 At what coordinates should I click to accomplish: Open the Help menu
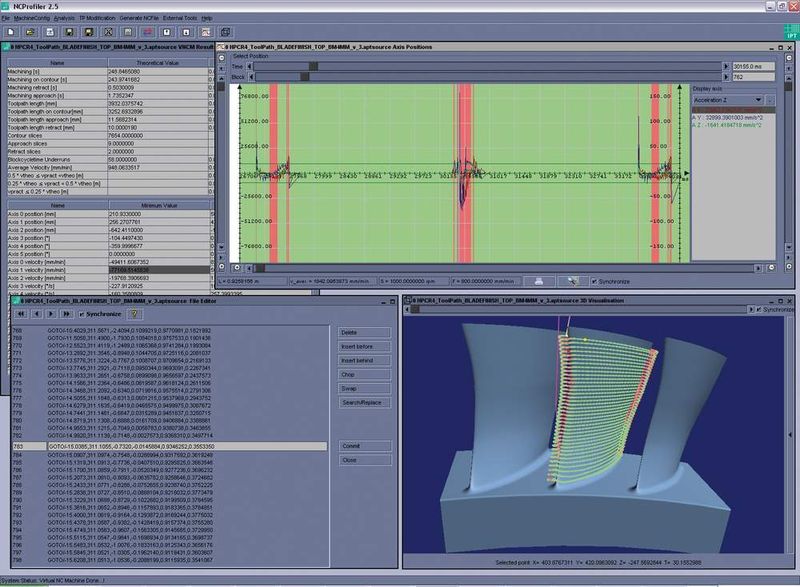(207, 18)
